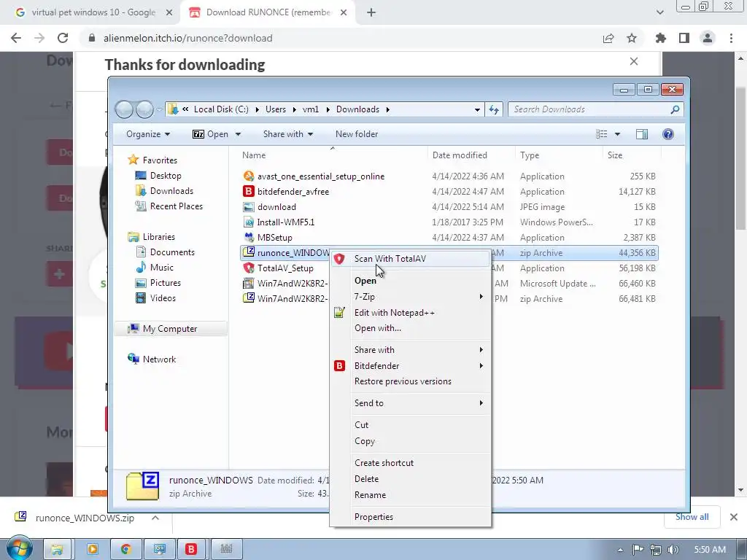The width and height of the screenshot is (747, 560).
Task: Close the Thanks for downloading dialog
Action: click(x=634, y=61)
